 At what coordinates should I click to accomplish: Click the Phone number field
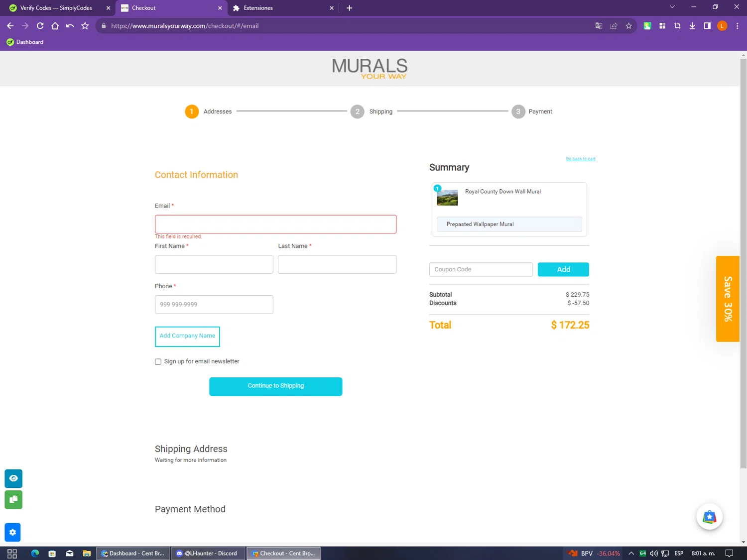(214, 305)
